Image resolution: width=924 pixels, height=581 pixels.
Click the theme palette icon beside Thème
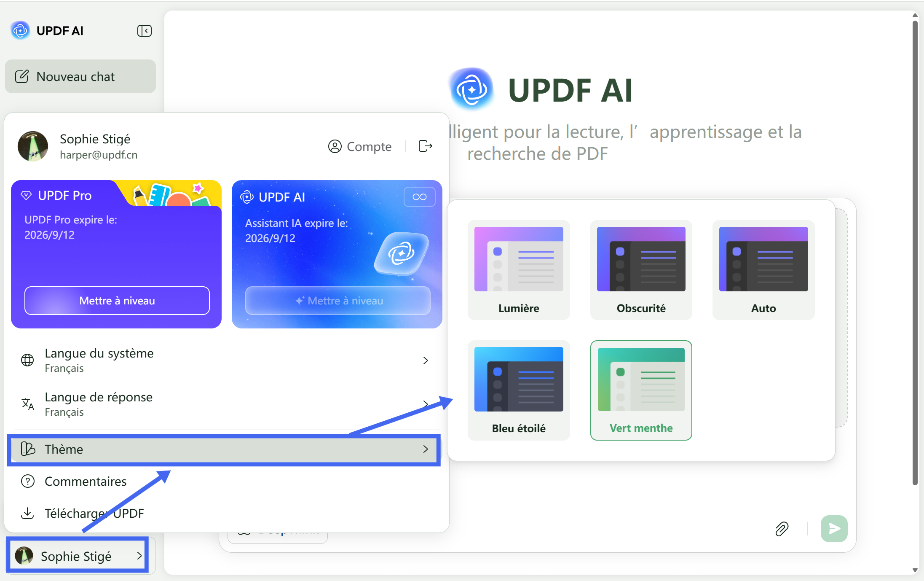(x=27, y=449)
